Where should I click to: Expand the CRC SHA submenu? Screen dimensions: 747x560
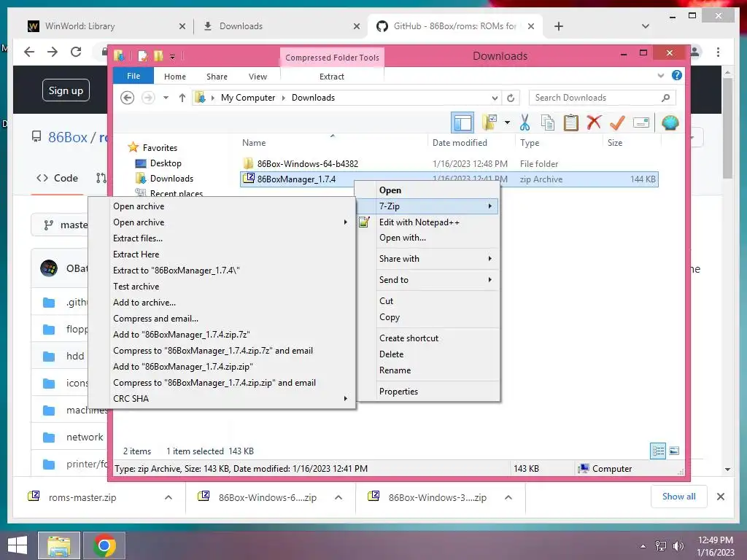222,398
